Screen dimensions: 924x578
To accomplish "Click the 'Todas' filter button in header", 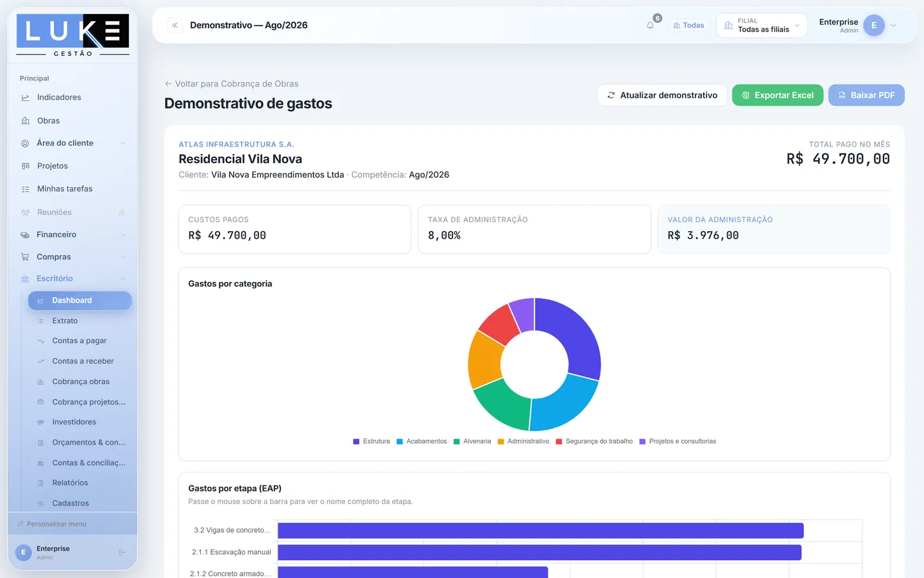I will [x=689, y=26].
